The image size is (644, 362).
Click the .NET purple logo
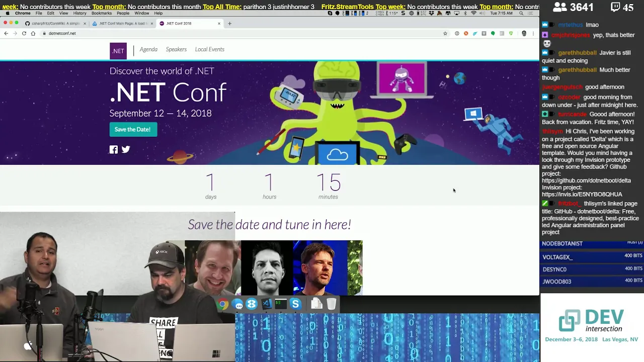click(x=118, y=51)
